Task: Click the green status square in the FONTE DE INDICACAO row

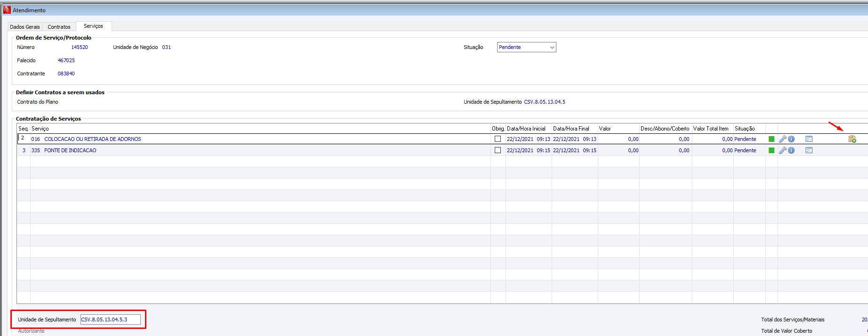Action: (772, 150)
